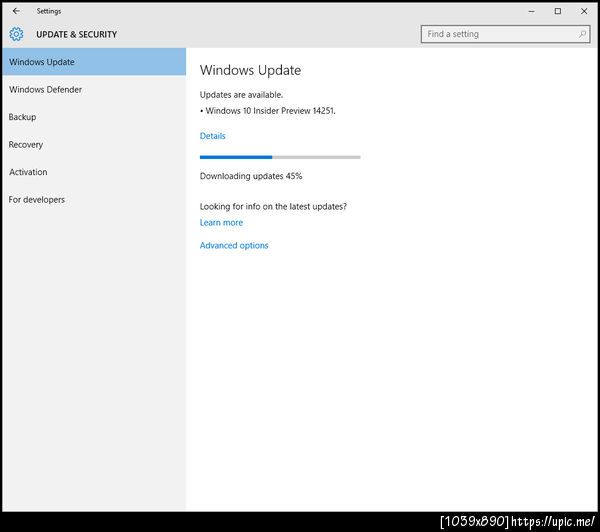The width and height of the screenshot is (600, 532).
Task: Click 'Downloading updates 45%' text
Action: coord(251,176)
